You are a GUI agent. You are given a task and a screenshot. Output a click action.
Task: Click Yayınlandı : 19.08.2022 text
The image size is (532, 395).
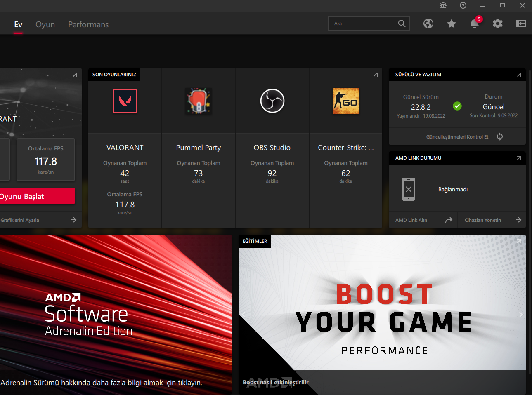[x=421, y=116]
